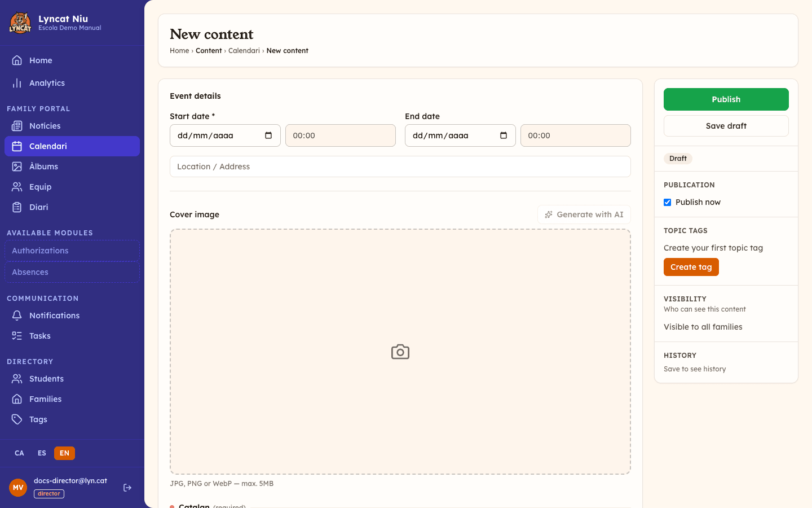
Task: Click 'Save to see history' text
Action: (695, 369)
